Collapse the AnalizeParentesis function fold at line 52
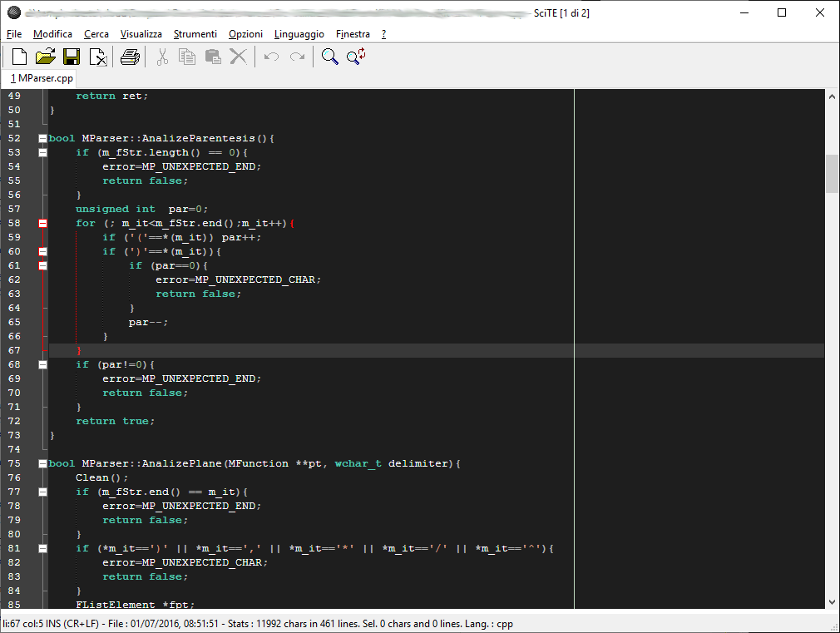The width and height of the screenshot is (840, 633). point(42,138)
